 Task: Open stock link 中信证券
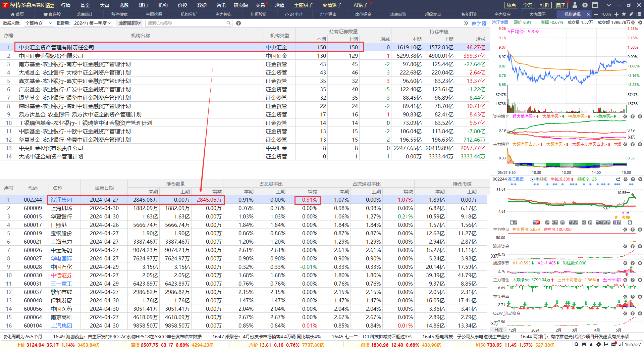61,275
